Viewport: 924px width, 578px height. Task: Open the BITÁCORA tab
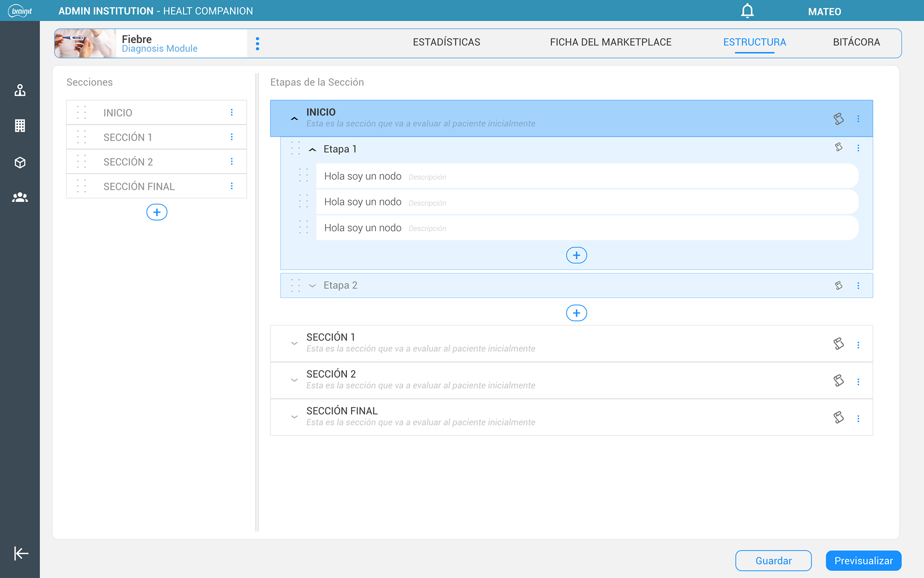(x=856, y=42)
